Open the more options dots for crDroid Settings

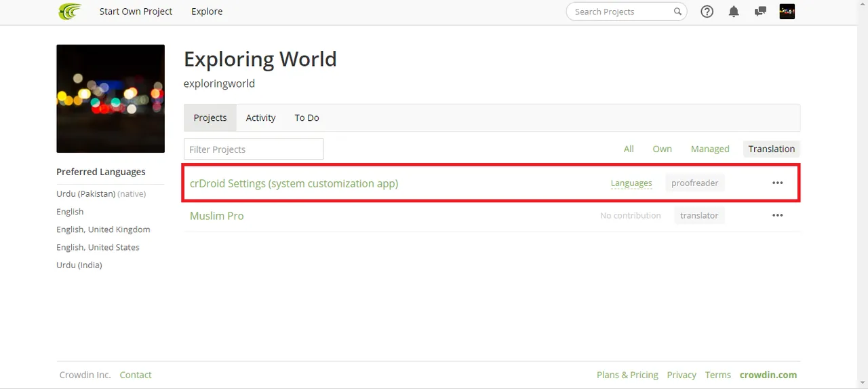[x=777, y=183]
